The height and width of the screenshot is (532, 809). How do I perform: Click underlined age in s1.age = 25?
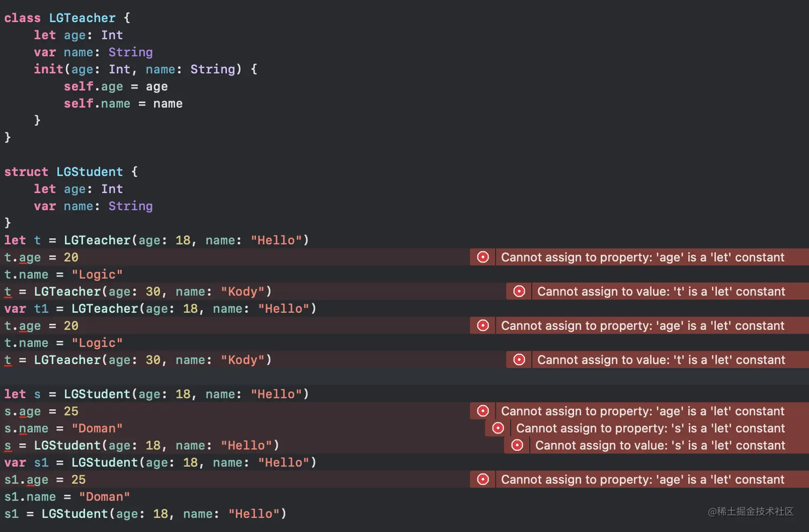[37, 480]
